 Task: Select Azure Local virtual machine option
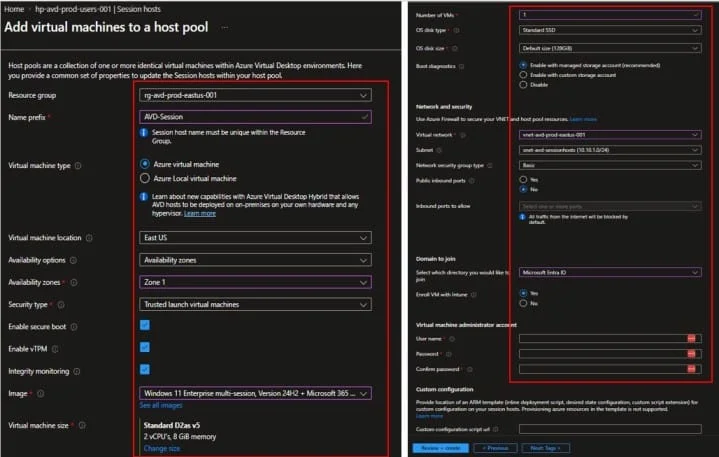[x=145, y=178]
